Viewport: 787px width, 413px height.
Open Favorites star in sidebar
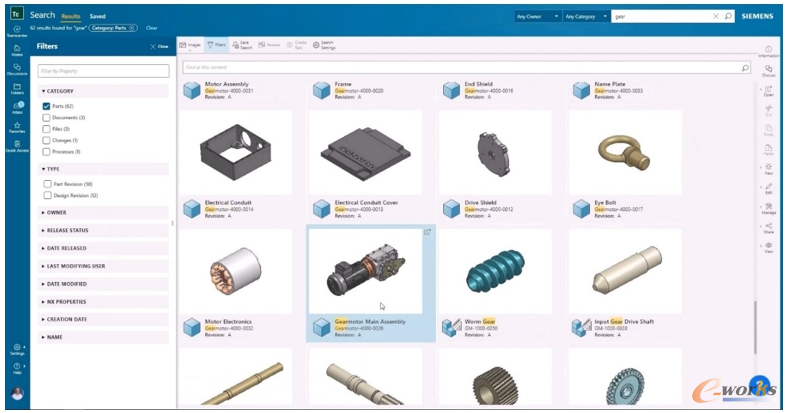pos(17,127)
